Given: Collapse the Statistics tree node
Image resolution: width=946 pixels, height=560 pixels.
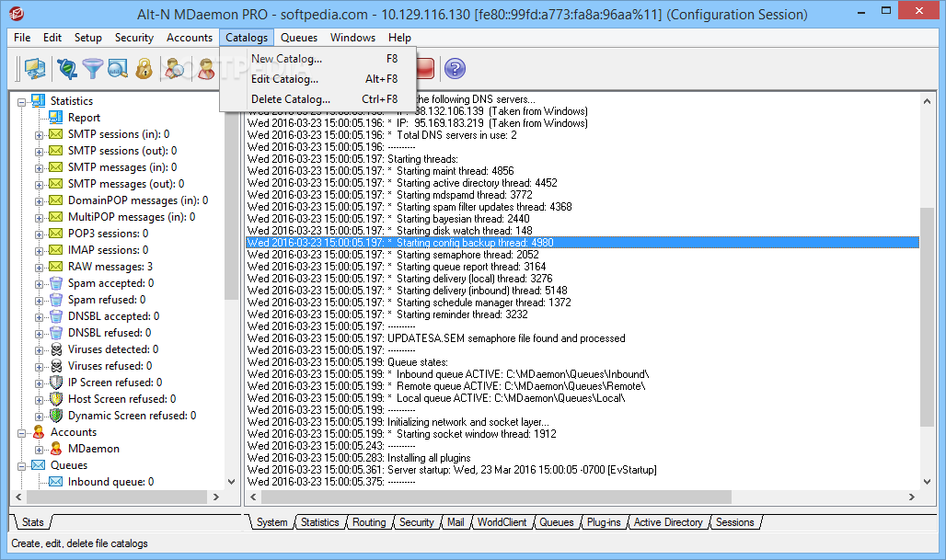Looking at the screenshot, I should coord(22,102).
